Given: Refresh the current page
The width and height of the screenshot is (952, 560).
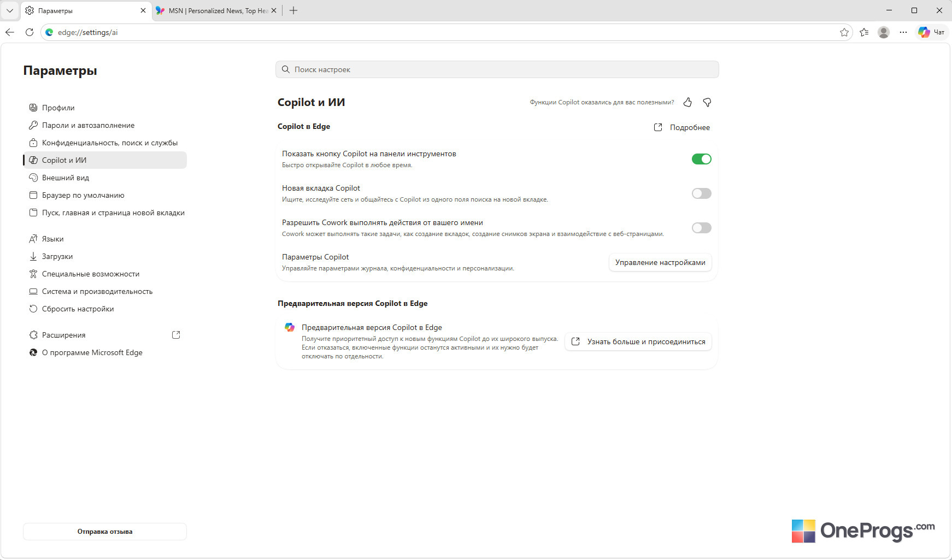Looking at the screenshot, I should (x=30, y=32).
